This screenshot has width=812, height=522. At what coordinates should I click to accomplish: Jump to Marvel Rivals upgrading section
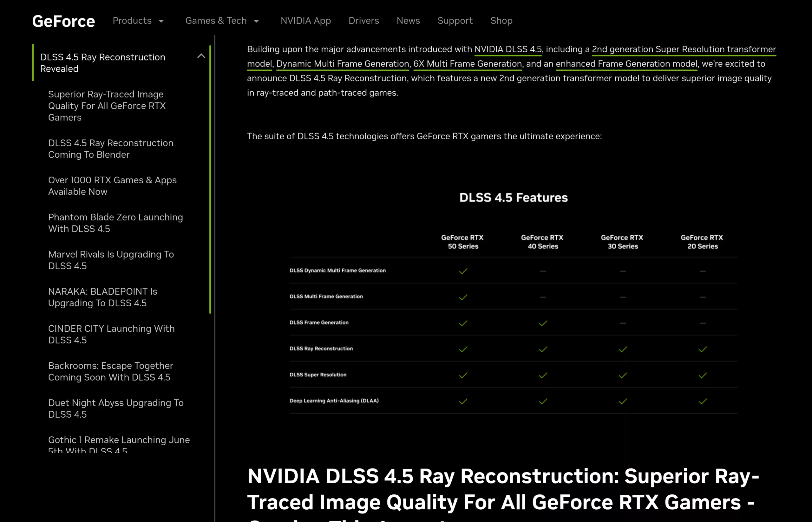(111, 260)
